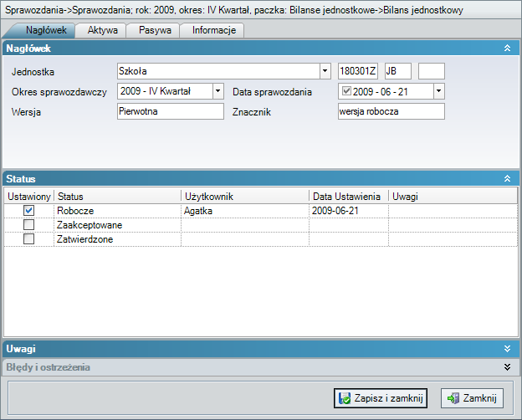Sort by the Data Ustawienia column header
The width and height of the screenshot is (522, 420).
349,197
